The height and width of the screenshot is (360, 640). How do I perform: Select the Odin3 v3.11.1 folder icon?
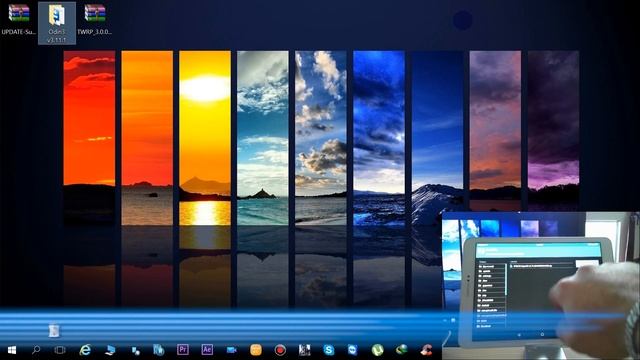[57, 23]
